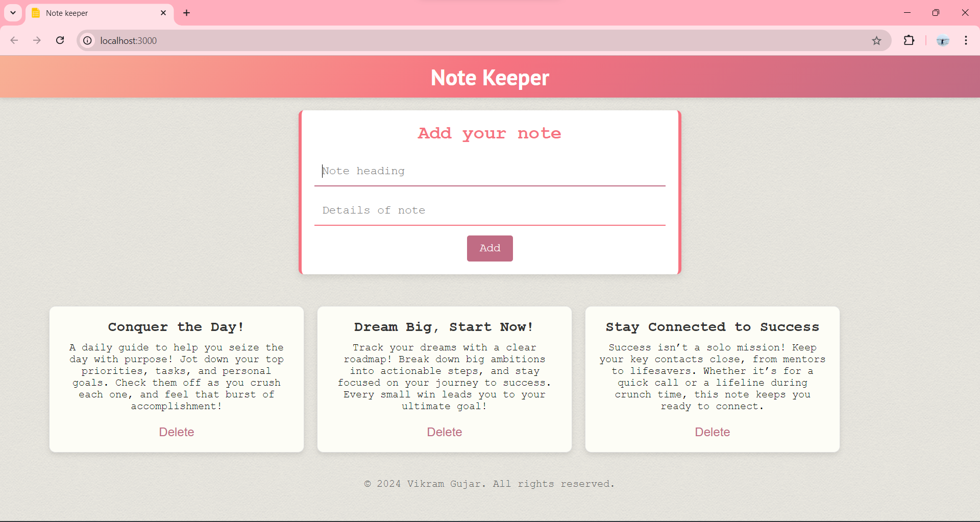Screen dimensions: 980x522
Task: Open the Chrome profile avatar
Action: point(942,40)
